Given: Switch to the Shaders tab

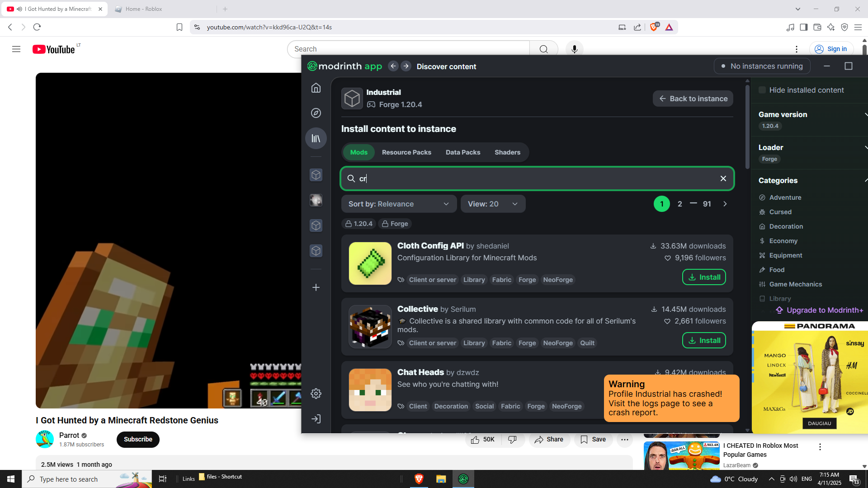Looking at the screenshot, I should 507,152.
